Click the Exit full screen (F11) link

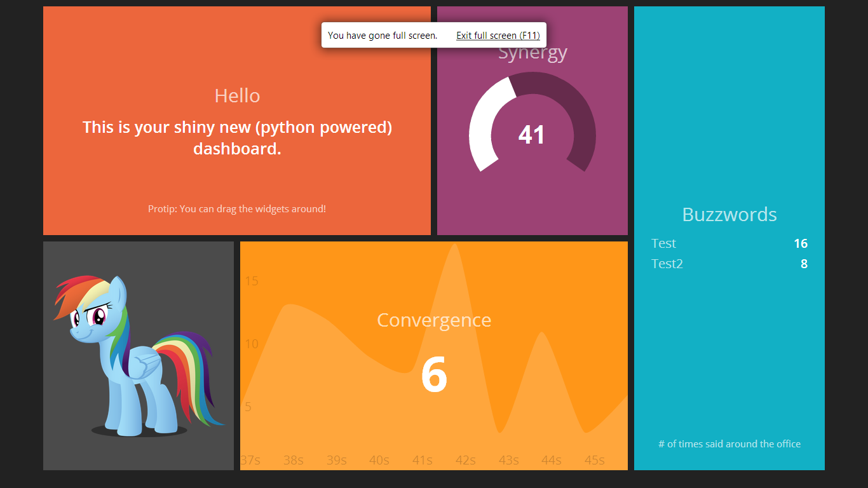(x=498, y=36)
